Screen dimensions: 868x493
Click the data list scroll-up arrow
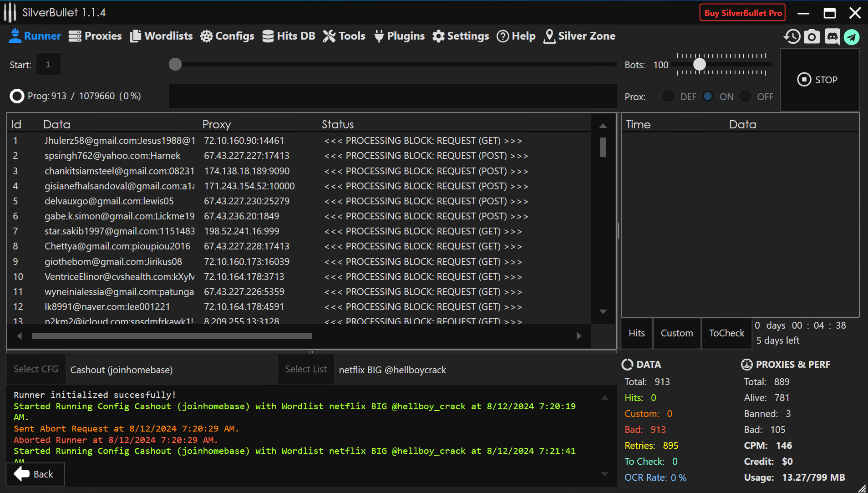click(603, 126)
